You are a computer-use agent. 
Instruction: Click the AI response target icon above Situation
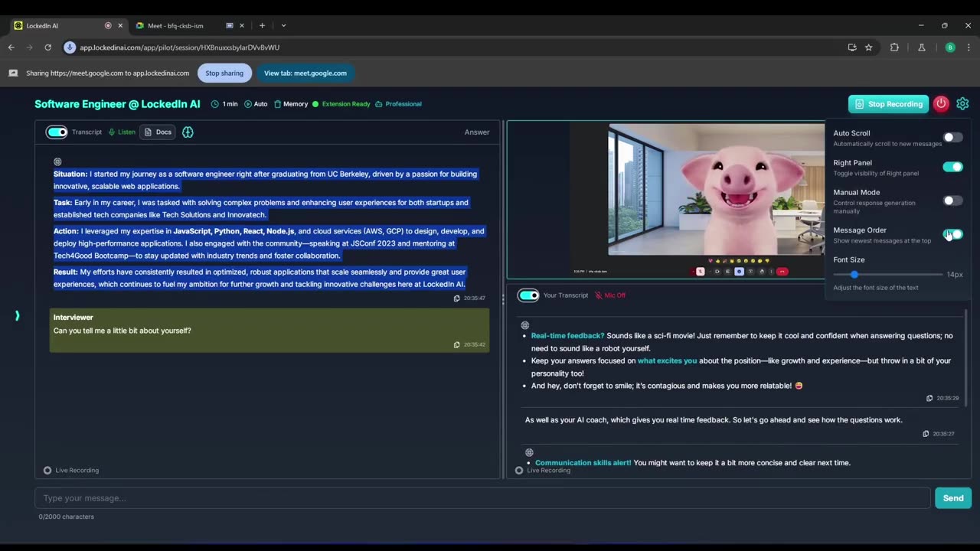[57, 161]
